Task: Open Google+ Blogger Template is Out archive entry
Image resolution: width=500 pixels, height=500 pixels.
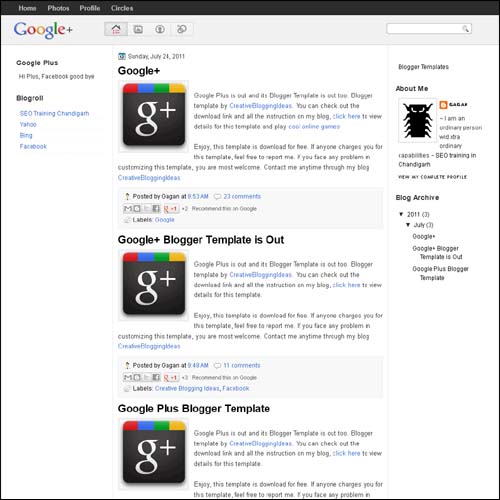Action: click(x=437, y=253)
